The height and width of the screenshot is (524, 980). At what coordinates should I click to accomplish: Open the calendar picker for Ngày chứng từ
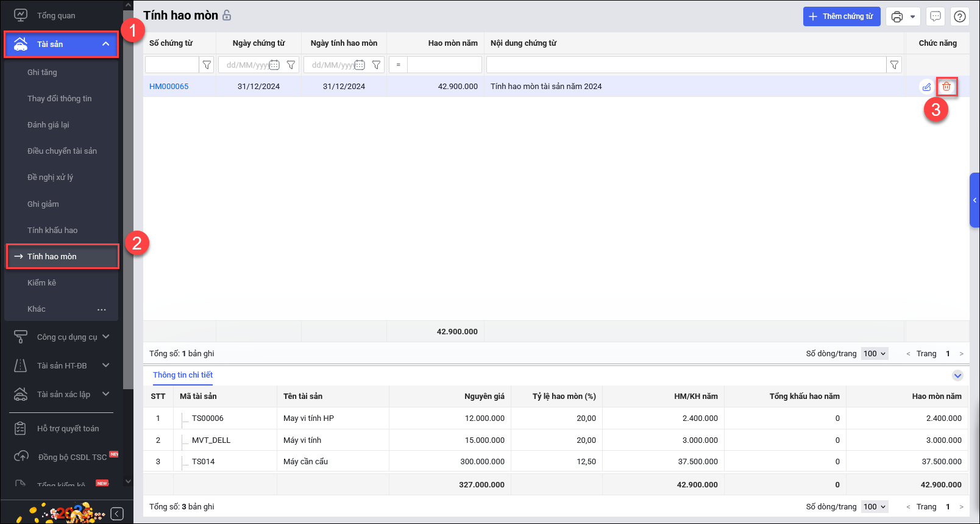coord(274,65)
